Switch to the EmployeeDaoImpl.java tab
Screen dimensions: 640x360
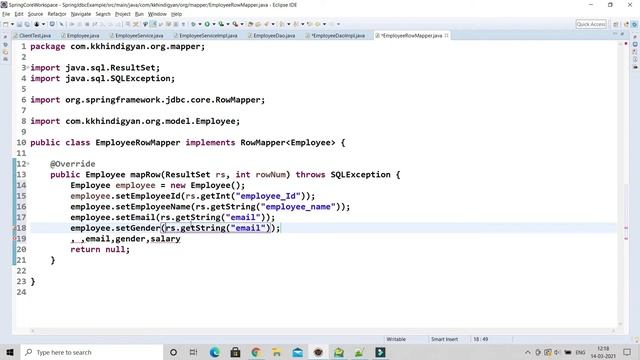coord(337,36)
